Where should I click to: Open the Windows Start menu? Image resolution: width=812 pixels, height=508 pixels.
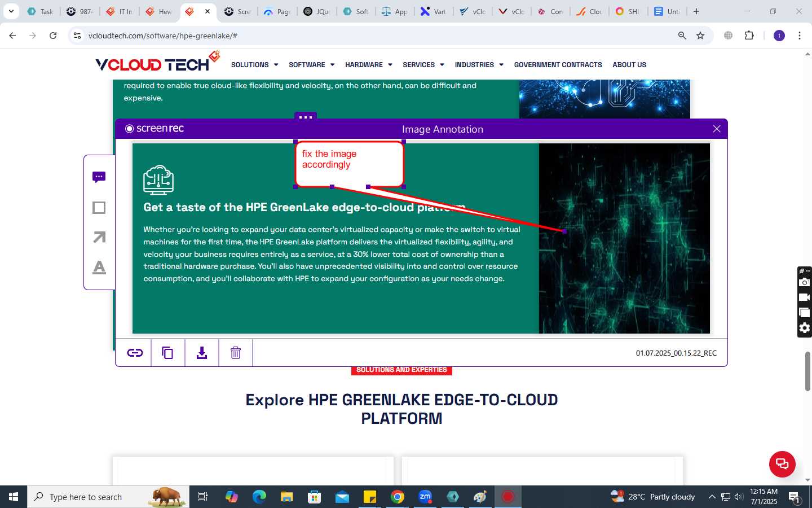click(14, 497)
